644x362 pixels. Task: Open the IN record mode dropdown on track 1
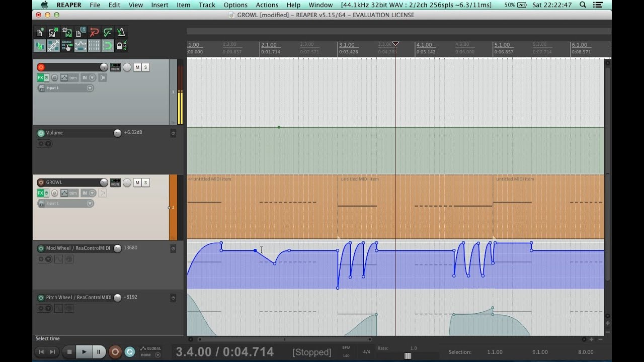coord(88,78)
